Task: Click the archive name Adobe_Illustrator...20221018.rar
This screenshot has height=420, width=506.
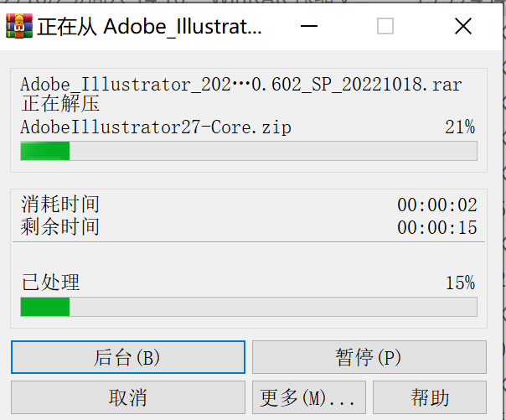Action: [x=241, y=85]
